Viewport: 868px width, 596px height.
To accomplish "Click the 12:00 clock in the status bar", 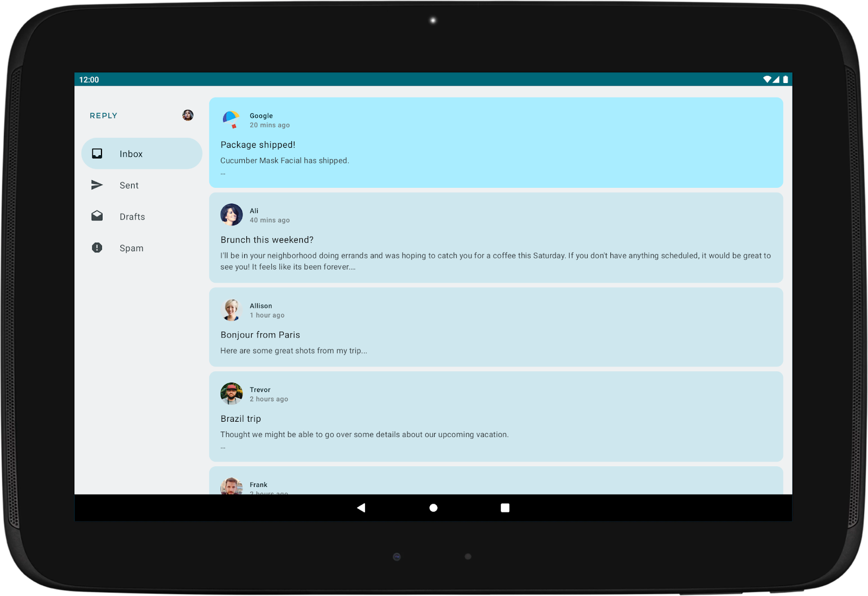I will 89,79.
